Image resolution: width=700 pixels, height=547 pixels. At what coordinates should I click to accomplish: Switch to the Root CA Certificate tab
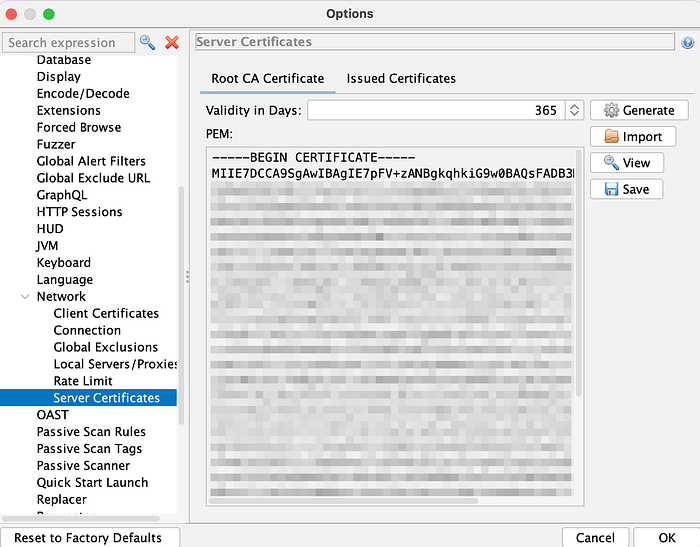click(267, 79)
